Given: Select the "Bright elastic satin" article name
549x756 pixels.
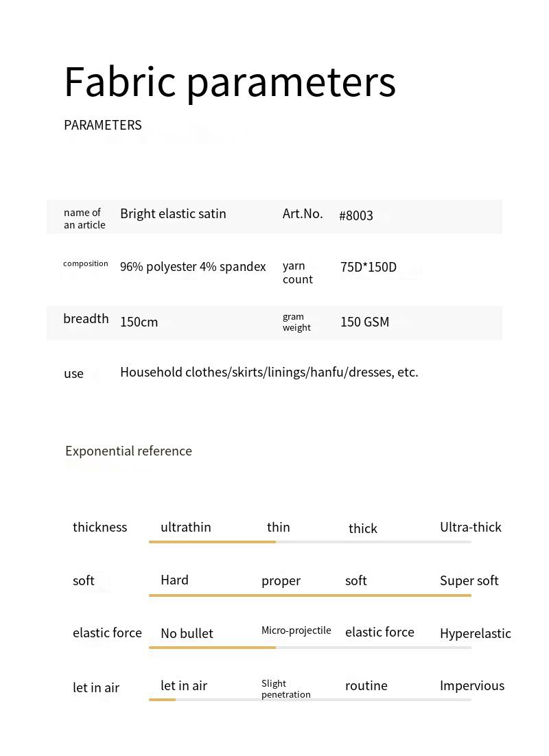Looking at the screenshot, I should [173, 213].
